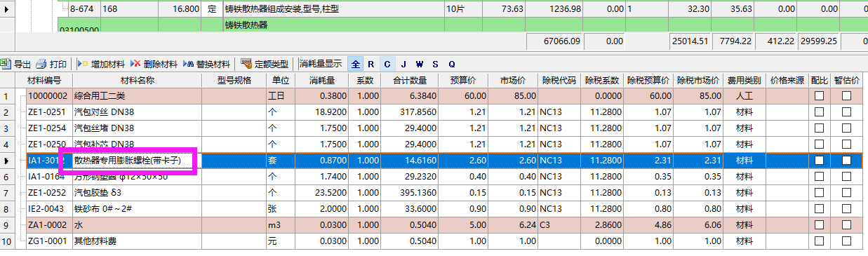Select the 全 (all) consumption filter
868x256 pixels.
[356, 64]
